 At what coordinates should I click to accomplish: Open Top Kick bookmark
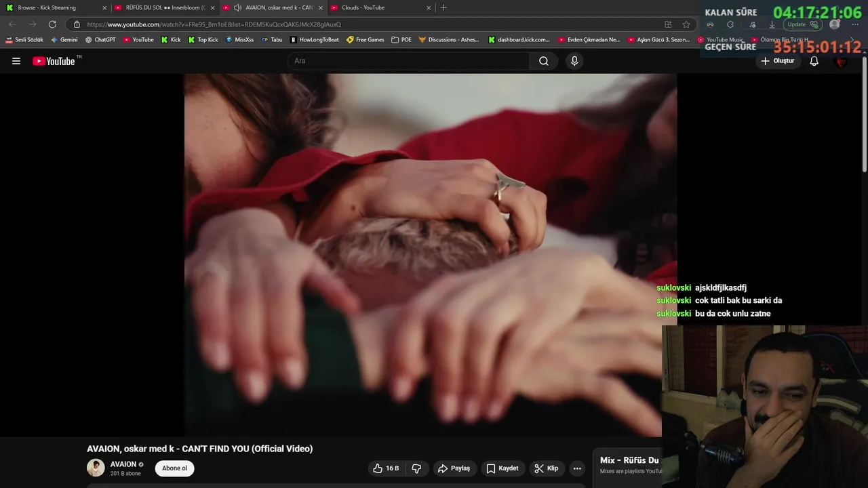(x=203, y=40)
